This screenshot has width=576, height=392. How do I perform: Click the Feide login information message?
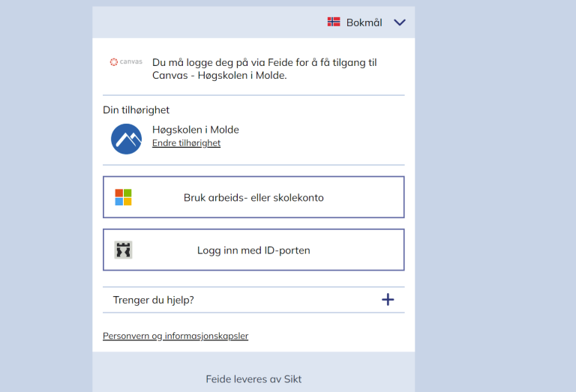coord(264,63)
